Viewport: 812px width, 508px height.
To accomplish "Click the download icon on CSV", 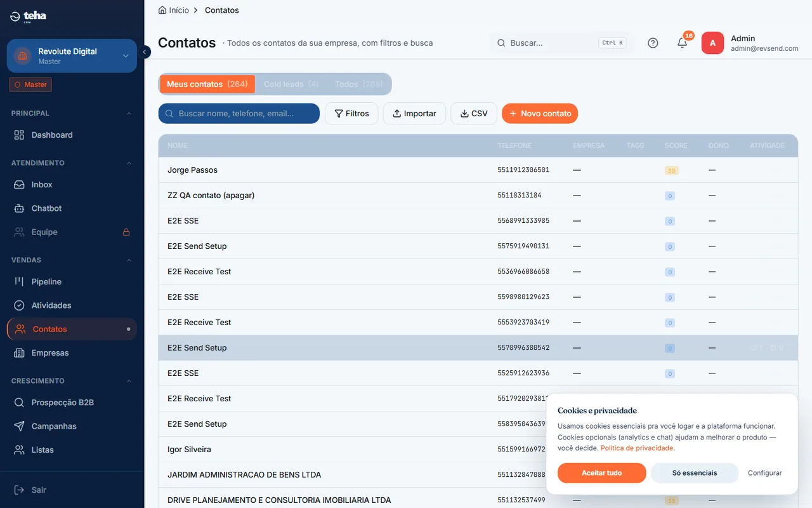I will [464, 114].
